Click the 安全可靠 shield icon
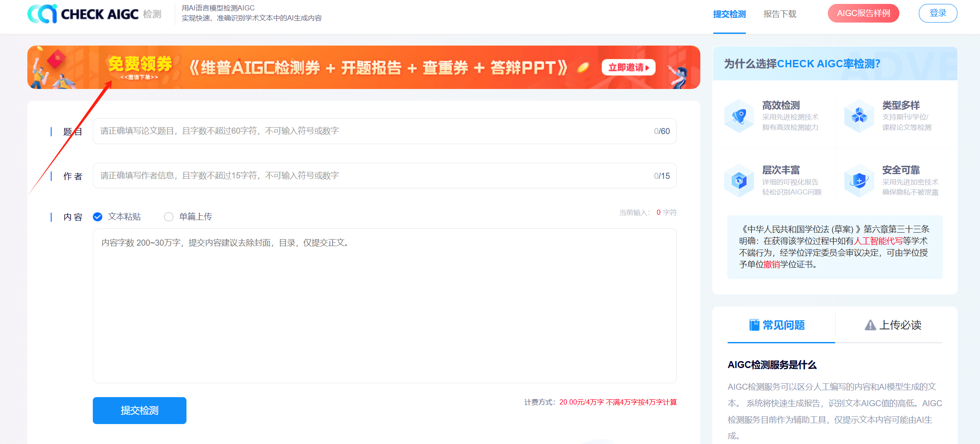 859,181
